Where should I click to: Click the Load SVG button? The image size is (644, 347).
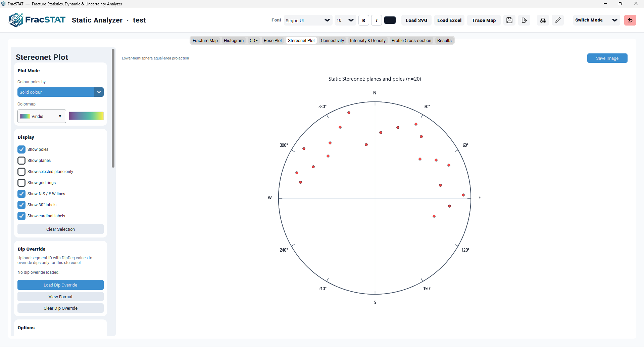(416, 20)
